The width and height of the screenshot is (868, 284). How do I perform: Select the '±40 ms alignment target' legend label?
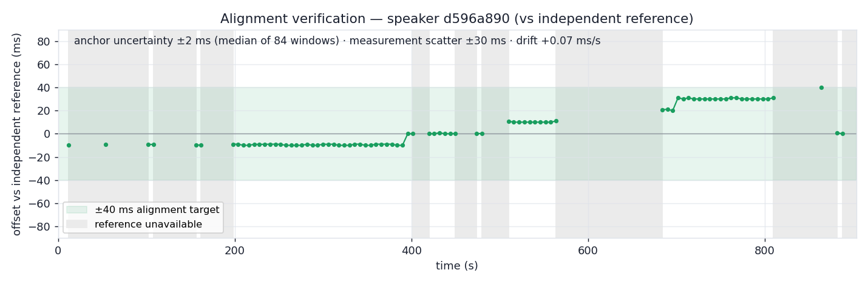157,210
